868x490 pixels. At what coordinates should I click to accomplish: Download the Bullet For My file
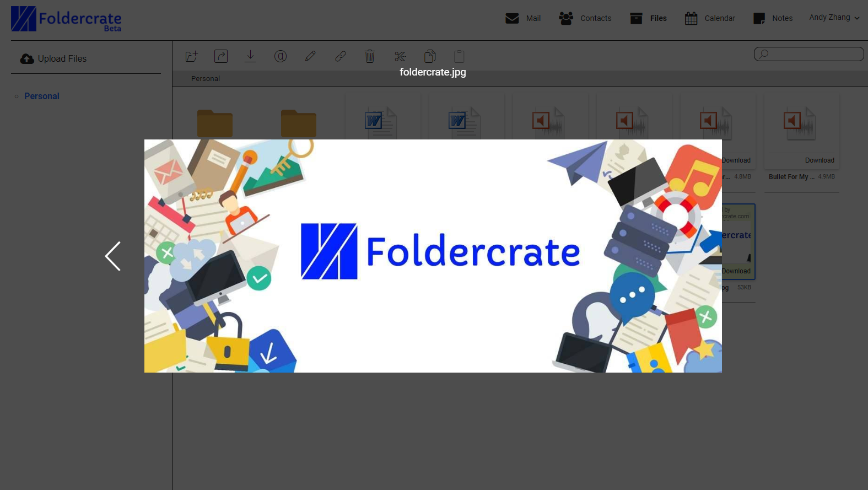point(820,160)
